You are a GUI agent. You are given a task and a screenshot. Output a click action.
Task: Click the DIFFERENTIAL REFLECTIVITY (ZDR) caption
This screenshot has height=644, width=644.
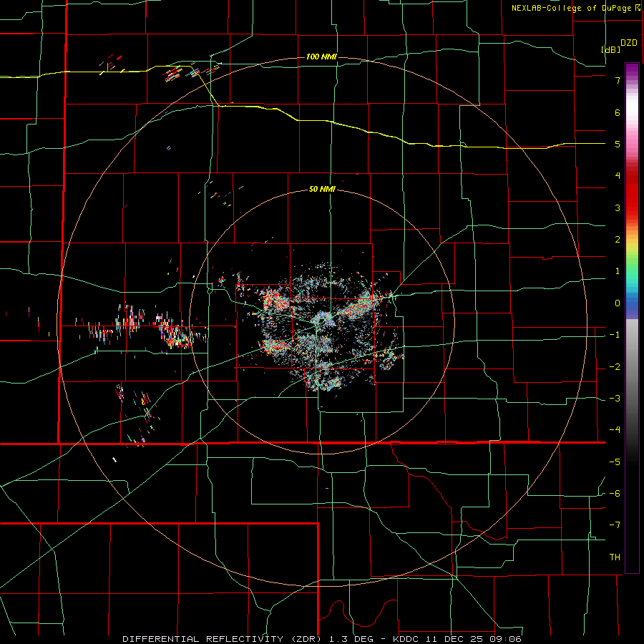(223, 639)
